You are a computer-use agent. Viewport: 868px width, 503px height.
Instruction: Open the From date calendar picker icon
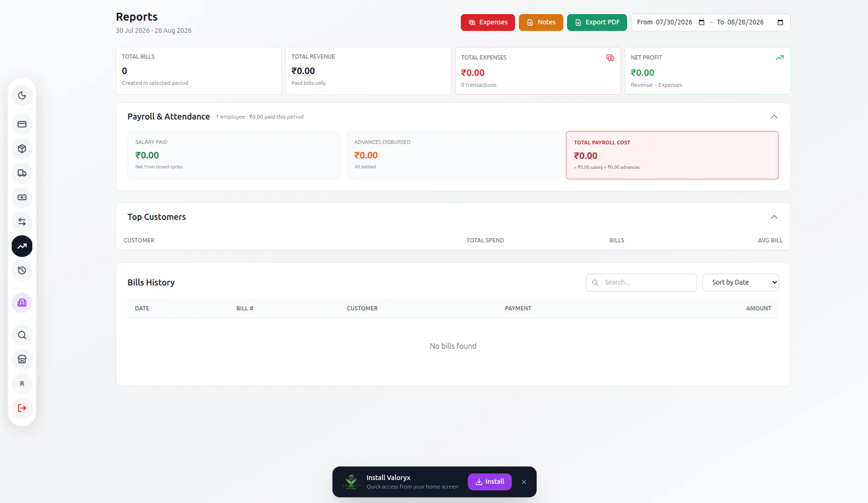coord(702,23)
